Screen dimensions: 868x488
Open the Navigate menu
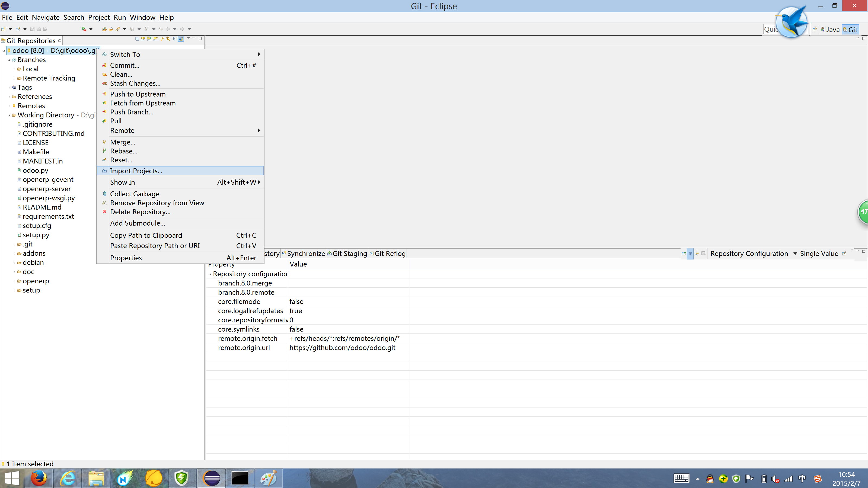pos(46,18)
